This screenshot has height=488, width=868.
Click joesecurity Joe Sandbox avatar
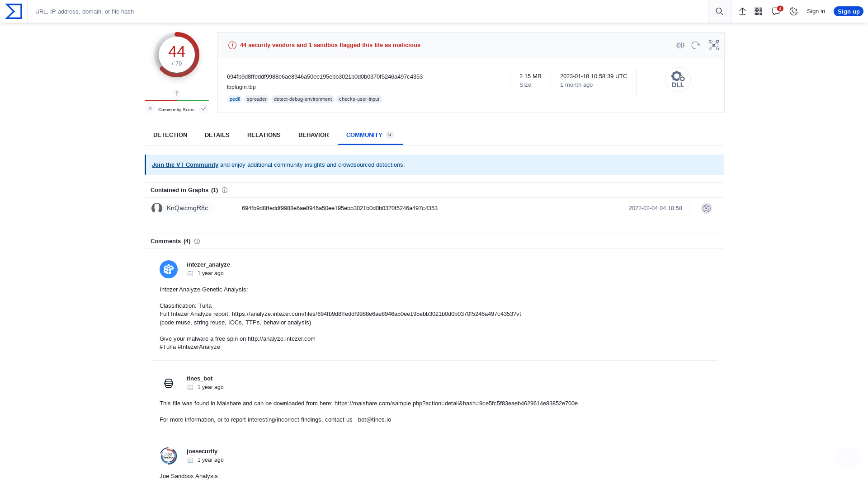pyautogui.click(x=169, y=456)
